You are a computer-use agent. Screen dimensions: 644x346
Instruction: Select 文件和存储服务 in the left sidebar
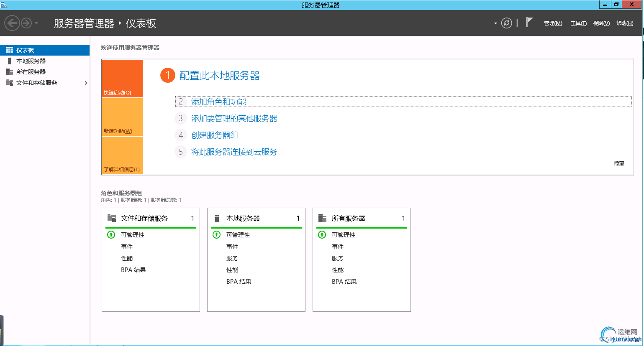[45, 83]
